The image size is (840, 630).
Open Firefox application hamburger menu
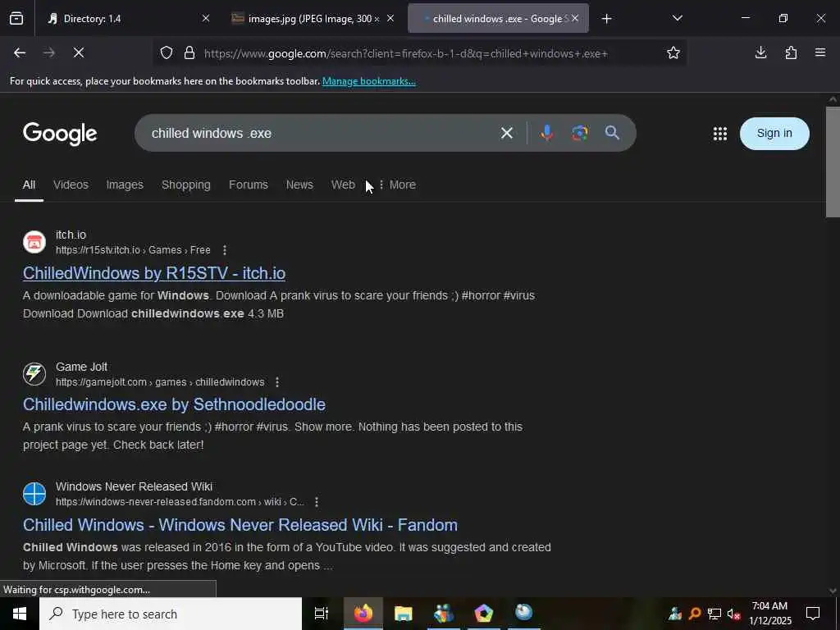820,52
